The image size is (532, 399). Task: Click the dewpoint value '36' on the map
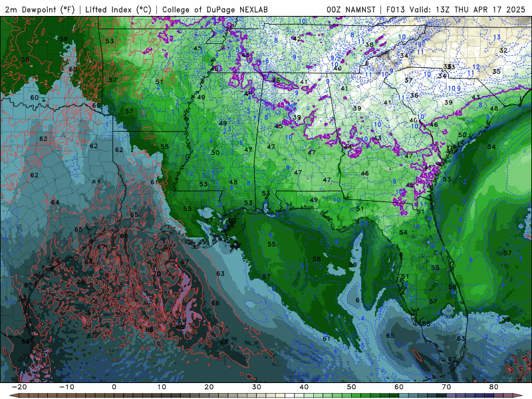click(414, 95)
